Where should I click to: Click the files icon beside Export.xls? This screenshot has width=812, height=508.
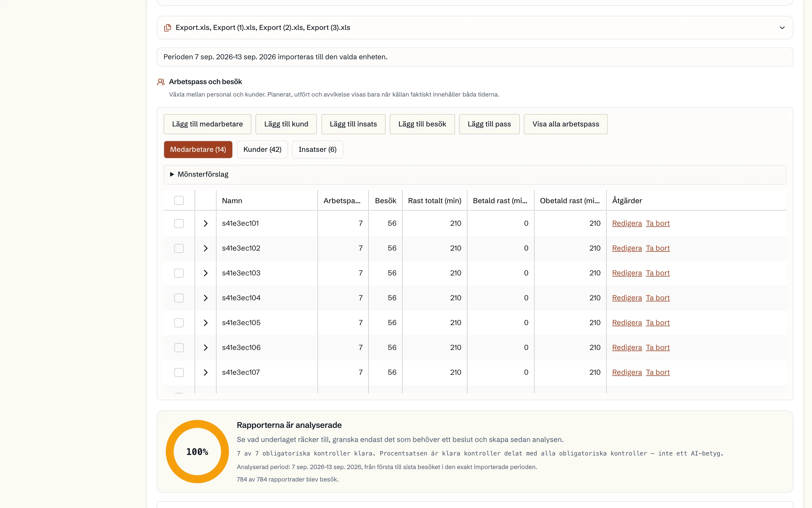coord(167,28)
